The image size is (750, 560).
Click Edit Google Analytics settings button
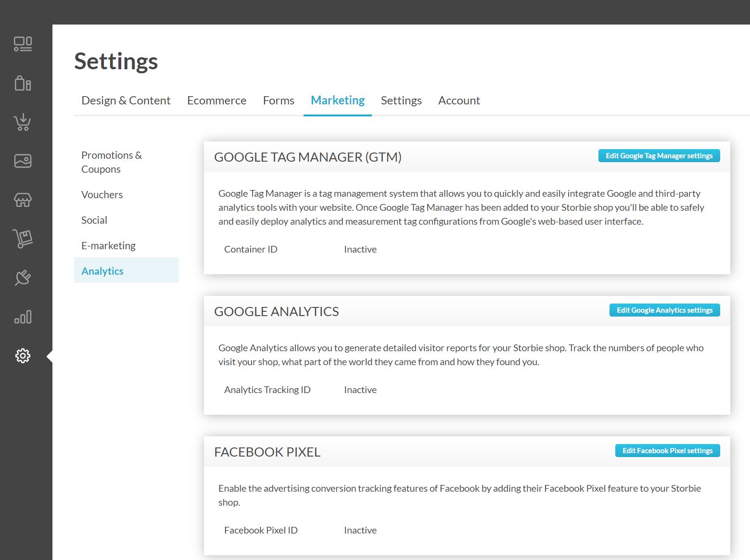click(665, 310)
